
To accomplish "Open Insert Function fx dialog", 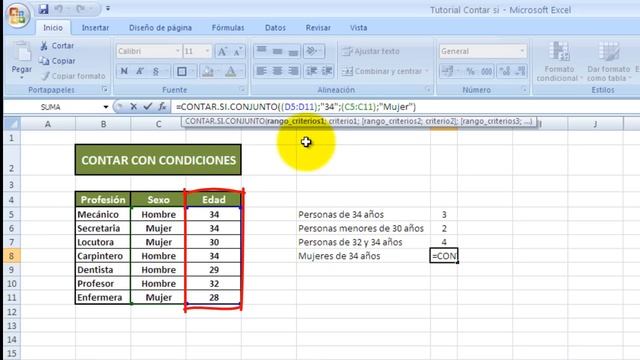I will [x=162, y=107].
